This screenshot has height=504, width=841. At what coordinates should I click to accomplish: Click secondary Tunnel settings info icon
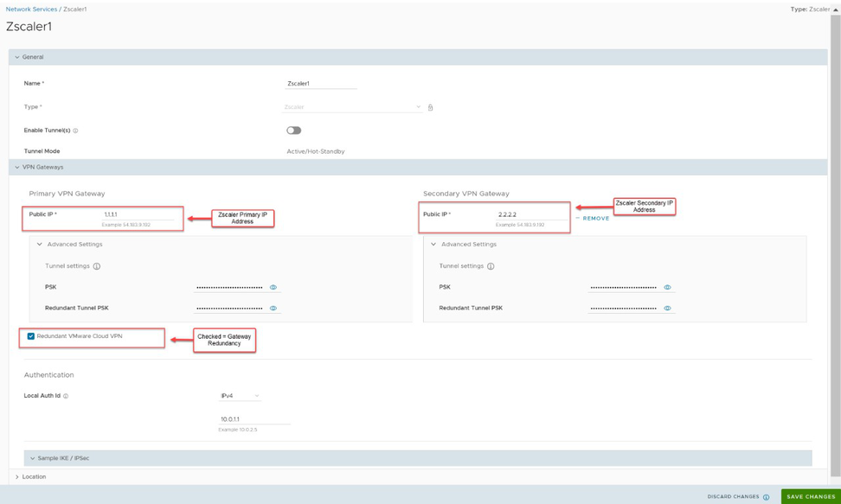click(491, 266)
